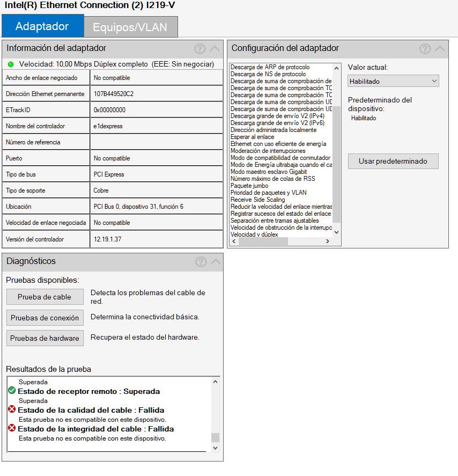The image size is (458, 476).
Task: Select Prioridad de paquetes y VLAN
Action: point(269,193)
